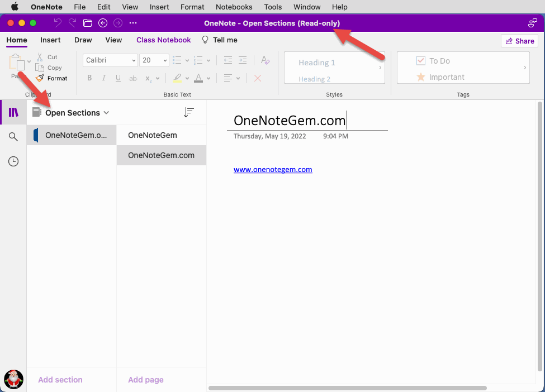
Task: Open the Calibri font name dropdown
Action: click(110, 60)
